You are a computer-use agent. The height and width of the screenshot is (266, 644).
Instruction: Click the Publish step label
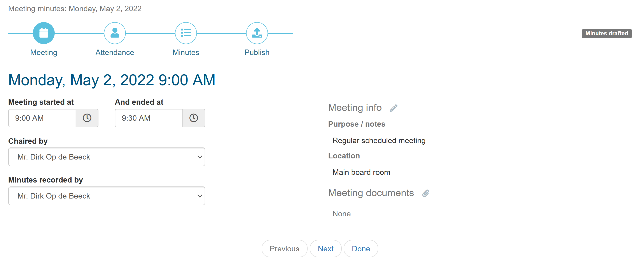[257, 52]
